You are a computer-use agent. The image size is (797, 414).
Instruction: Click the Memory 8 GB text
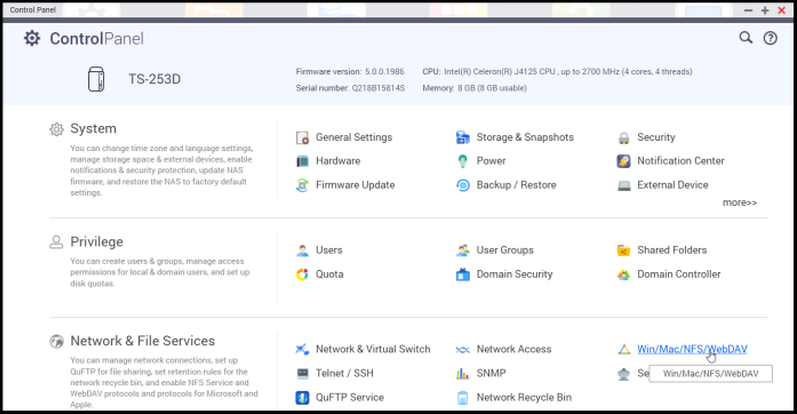tap(474, 88)
